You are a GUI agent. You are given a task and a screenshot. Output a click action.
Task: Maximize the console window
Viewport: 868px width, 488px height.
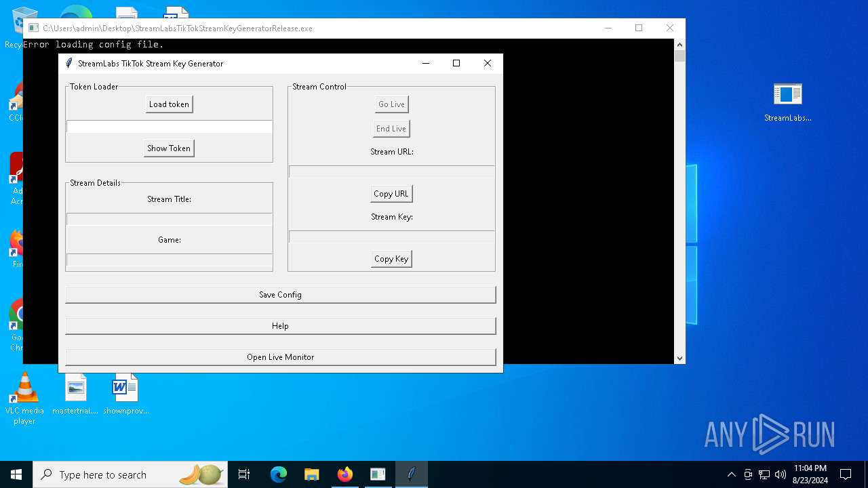[639, 28]
